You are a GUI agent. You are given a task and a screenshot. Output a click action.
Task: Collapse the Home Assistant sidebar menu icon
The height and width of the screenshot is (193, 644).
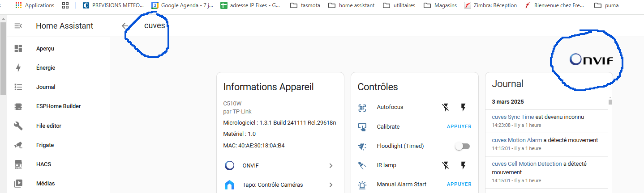pos(18,26)
